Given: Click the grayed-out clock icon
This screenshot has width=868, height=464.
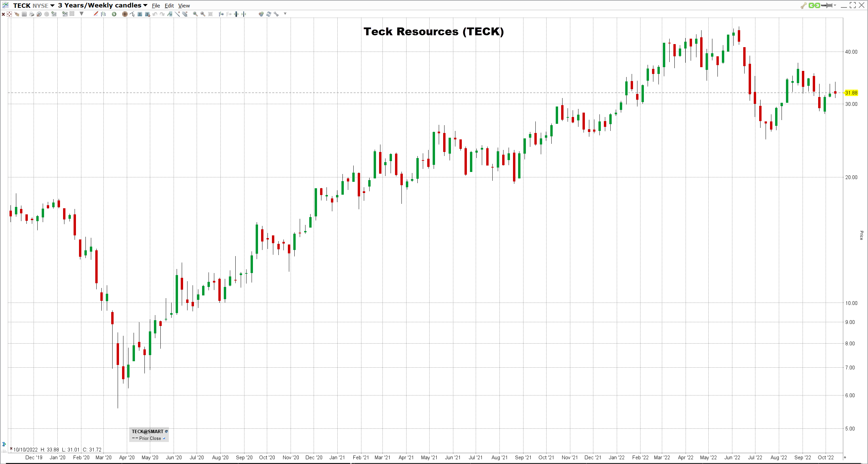Looking at the screenshot, I should (x=46, y=14).
